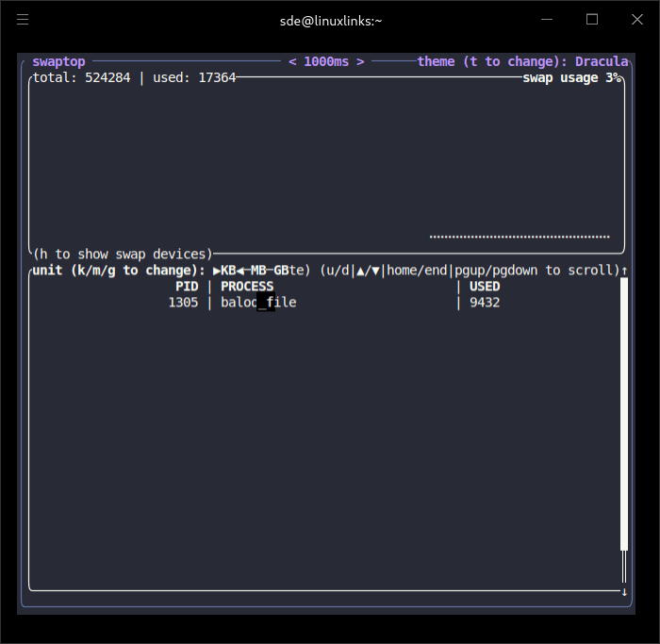Click the 1000ms refresh interval value
Viewport: 660px width, 644px height.
pyautogui.click(x=326, y=61)
